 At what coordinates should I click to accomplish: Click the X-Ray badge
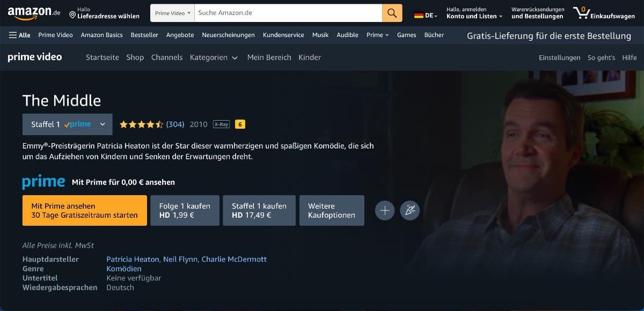coord(221,124)
